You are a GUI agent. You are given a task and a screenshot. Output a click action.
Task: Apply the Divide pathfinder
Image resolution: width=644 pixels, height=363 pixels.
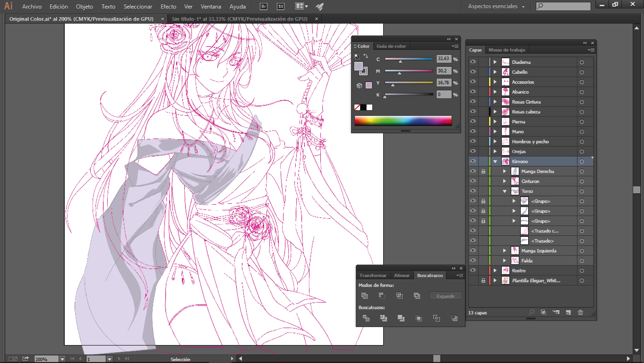[366, 318]
